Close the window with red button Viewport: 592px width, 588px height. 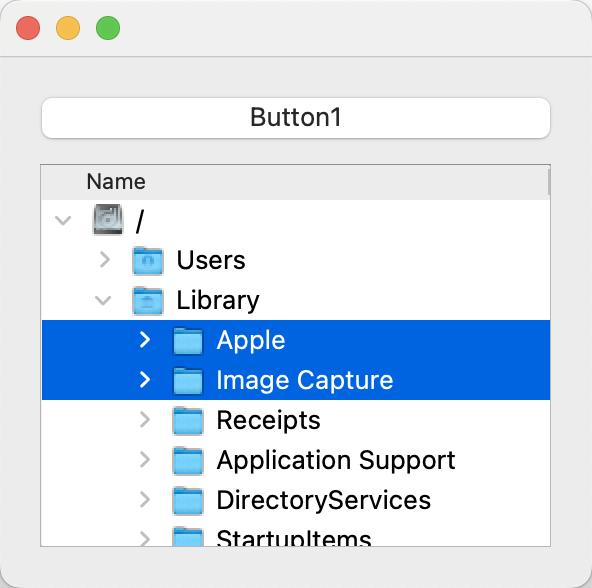(x=28, y=28)
